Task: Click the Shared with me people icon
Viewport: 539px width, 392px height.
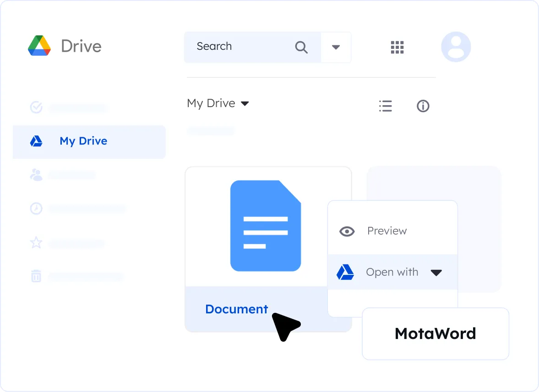Action: click(36, 175)
